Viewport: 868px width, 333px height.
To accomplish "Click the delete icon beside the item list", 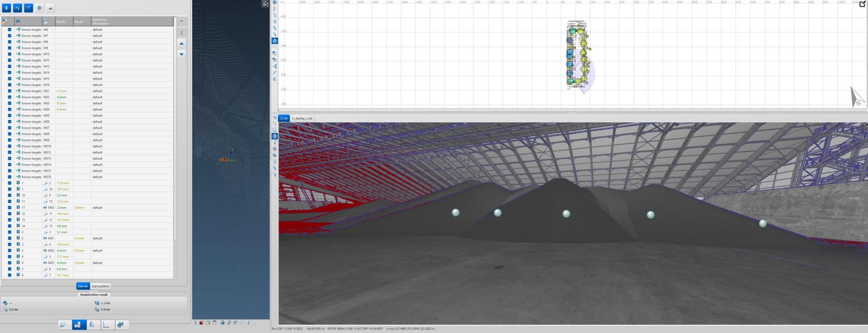I will coord(181,33).
